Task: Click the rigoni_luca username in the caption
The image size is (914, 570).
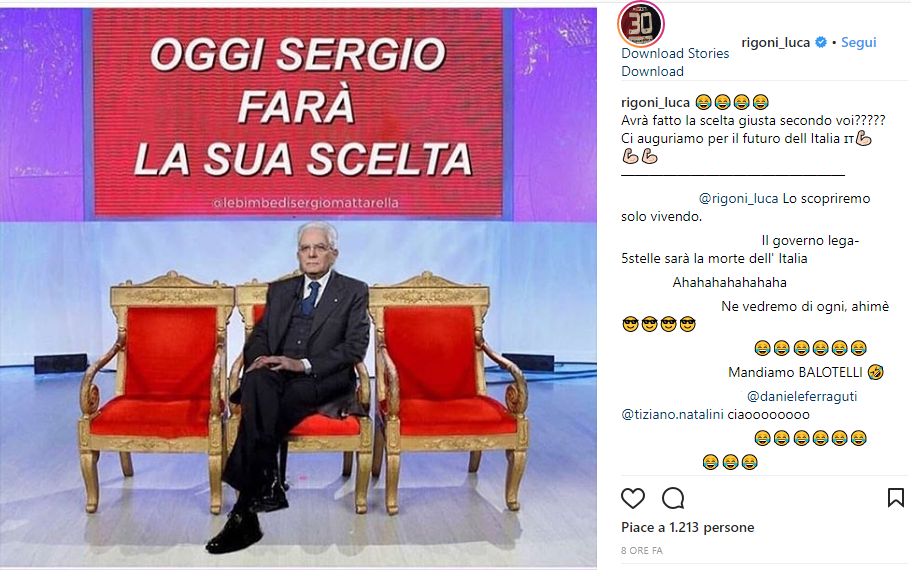Action: 655,102
